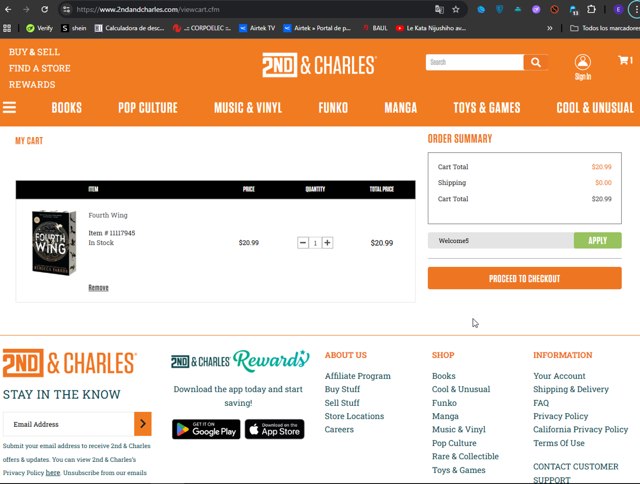Open the FUNKO menu
Screen dimensions: 640x484
(333, 108)
